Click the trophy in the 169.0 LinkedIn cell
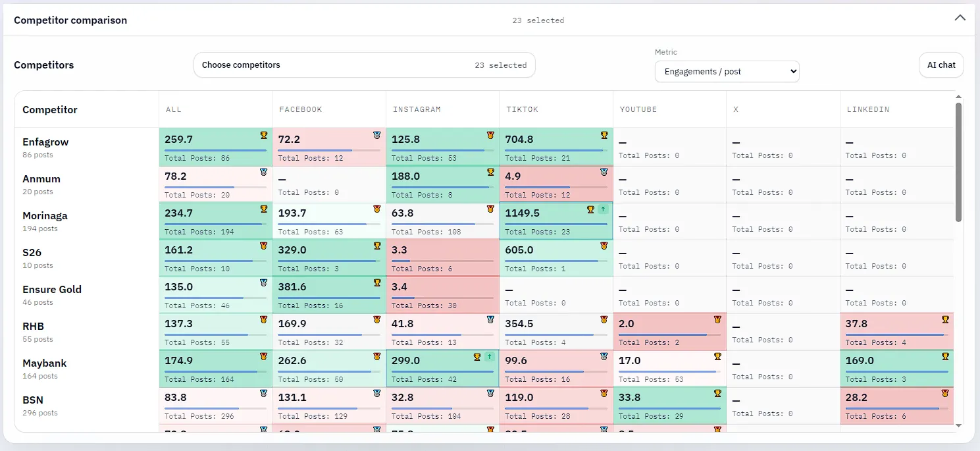 point(945,356)
